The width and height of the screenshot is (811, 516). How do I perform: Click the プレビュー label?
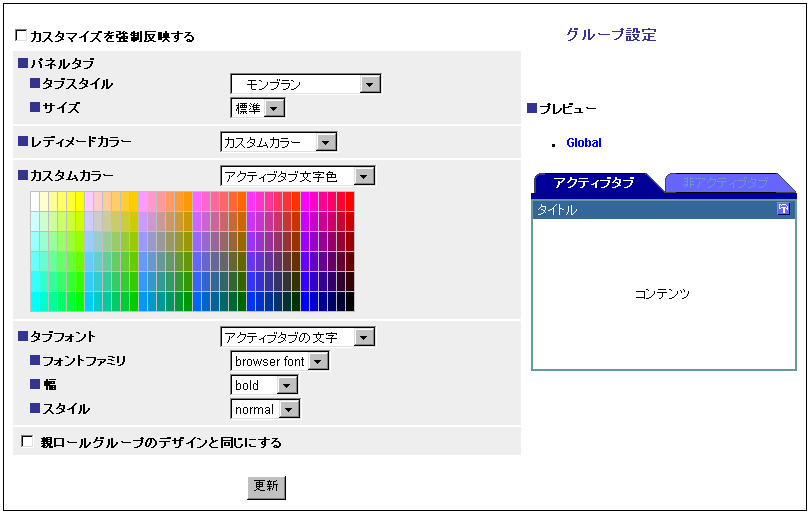point(568,109)
